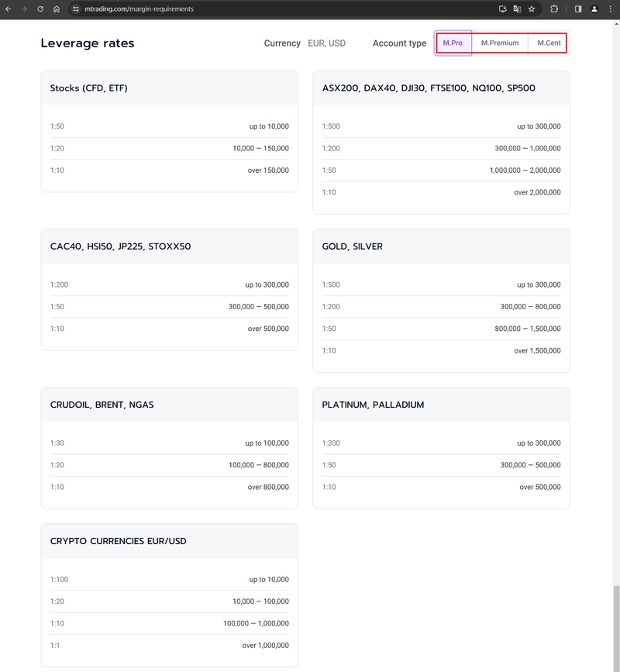The width and height of the screenshot is (620, 672).
Task: Open the browser side panel
Action: (578, 9)
